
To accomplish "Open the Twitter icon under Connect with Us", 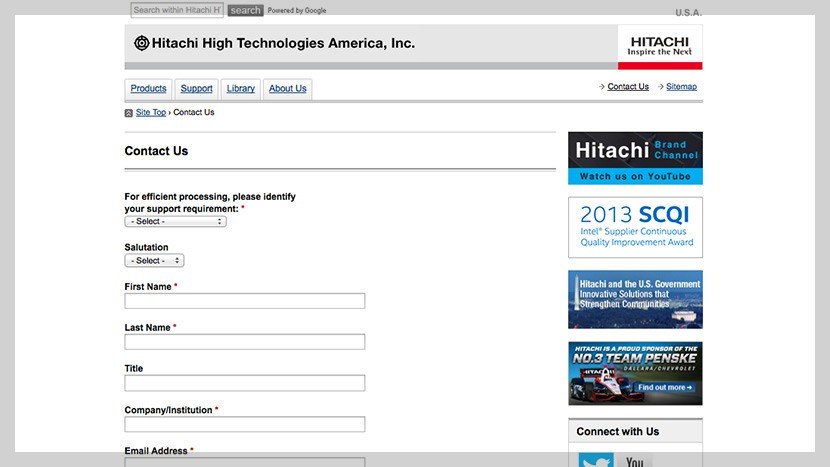I will pos(596,460).
